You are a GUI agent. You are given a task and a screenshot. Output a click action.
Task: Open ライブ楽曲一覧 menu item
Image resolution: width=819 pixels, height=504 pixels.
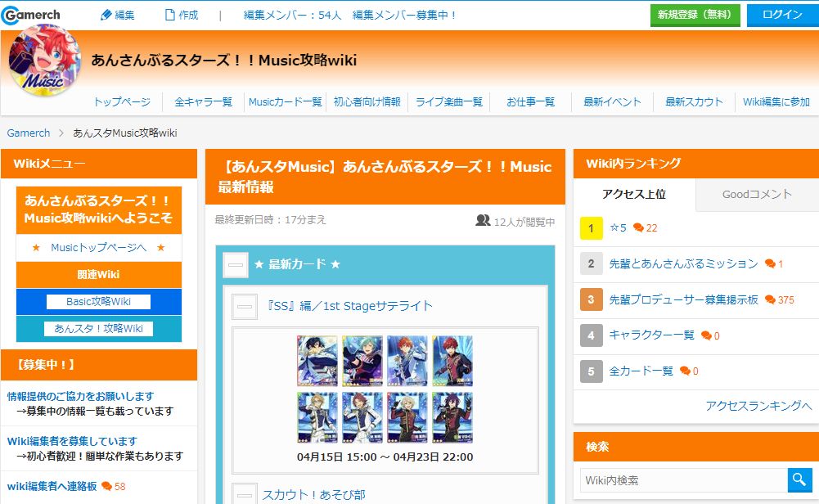(x=449, y=101)
